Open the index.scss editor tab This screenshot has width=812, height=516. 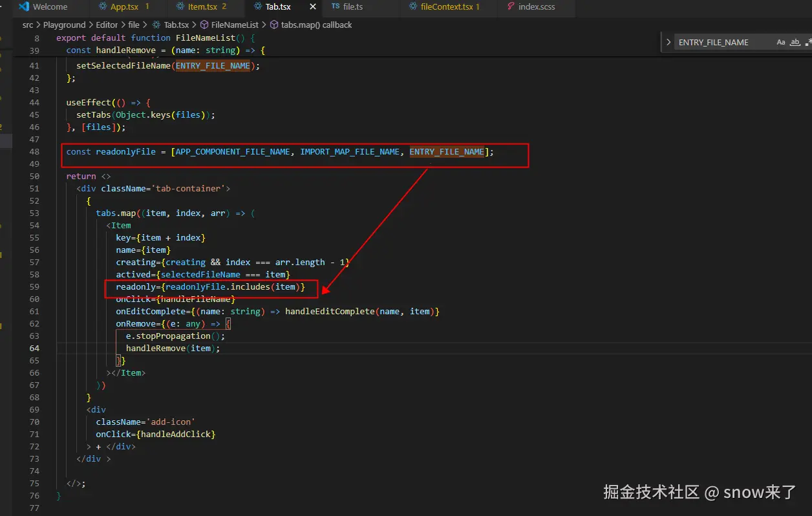click(x=536, y=7)
